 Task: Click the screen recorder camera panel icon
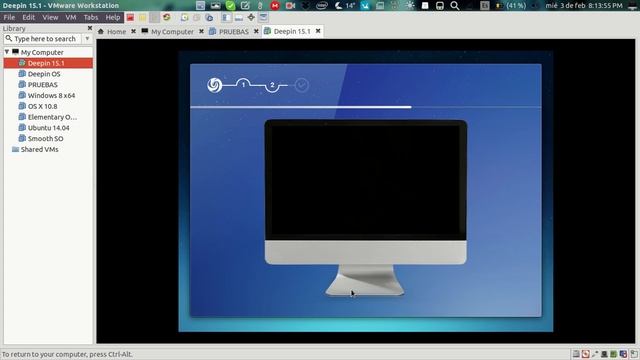pyautogui.click(x=290, y=5)
